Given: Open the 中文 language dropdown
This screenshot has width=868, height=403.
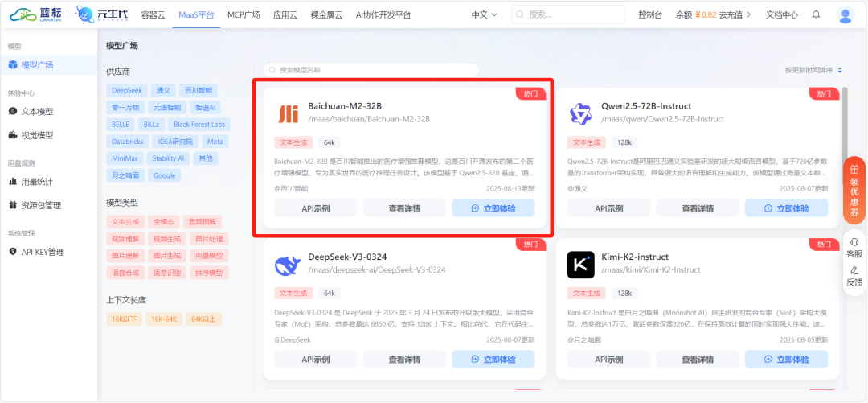Looking at the screenshot, I should [x=485, y=15].
